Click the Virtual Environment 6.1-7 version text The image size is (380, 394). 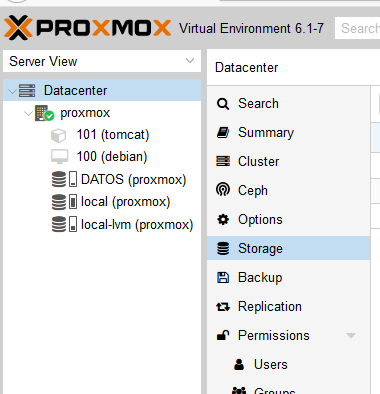click(x=251, y=28)
